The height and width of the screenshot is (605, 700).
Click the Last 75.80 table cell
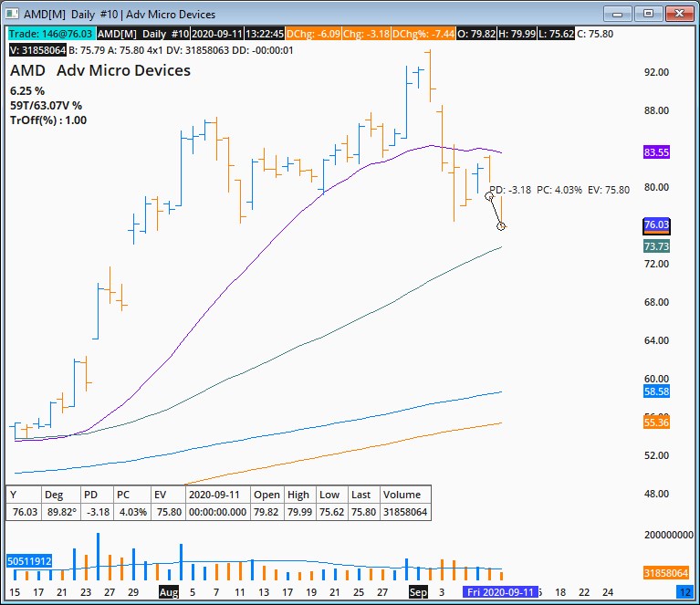click(363, 512)
